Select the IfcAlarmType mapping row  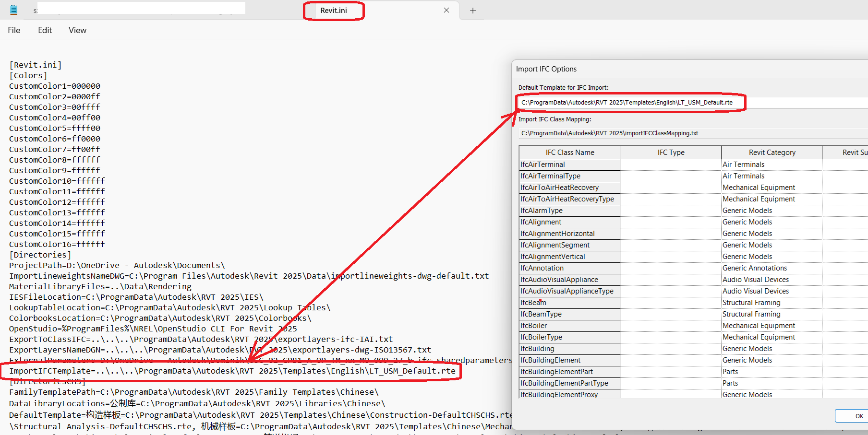(569, 210)
